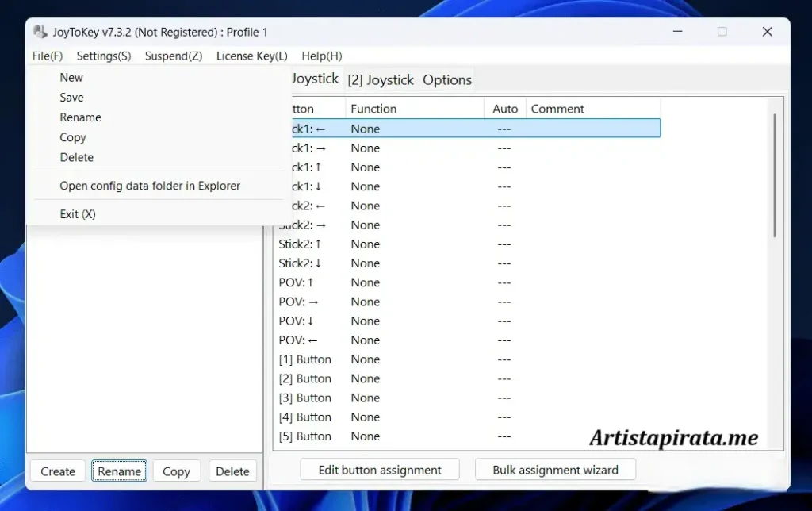Select the POV: ↑ row

tap(468, 282)
